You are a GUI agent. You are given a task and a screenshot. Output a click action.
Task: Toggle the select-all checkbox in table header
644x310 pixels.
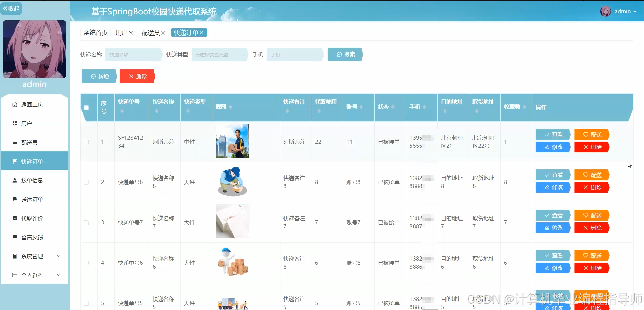(87, 107)
